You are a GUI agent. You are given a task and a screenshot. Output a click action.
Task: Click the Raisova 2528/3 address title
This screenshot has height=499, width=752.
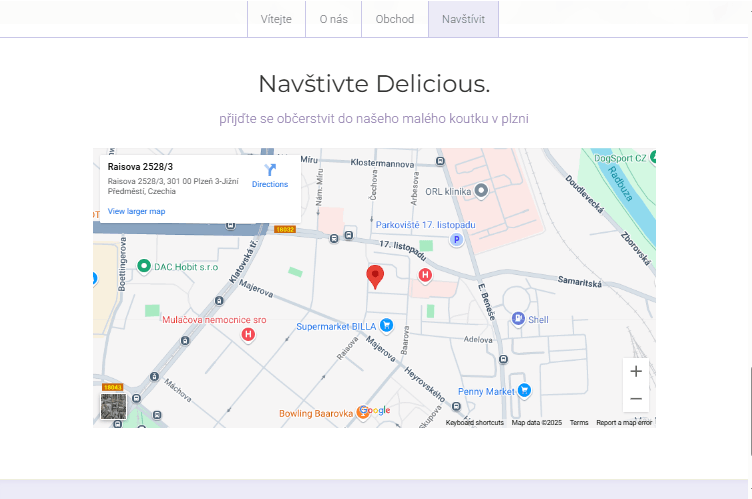coord(140,167)
